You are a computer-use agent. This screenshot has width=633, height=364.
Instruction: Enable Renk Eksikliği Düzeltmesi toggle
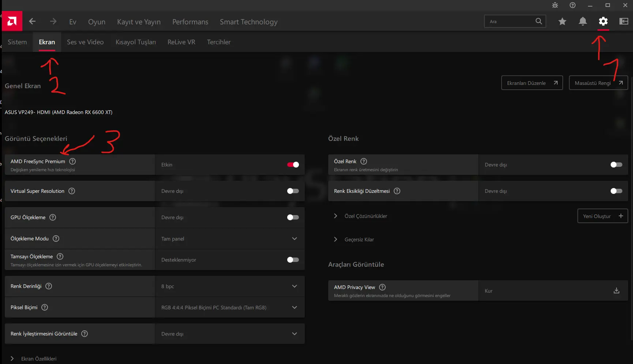tap(617, 191)
